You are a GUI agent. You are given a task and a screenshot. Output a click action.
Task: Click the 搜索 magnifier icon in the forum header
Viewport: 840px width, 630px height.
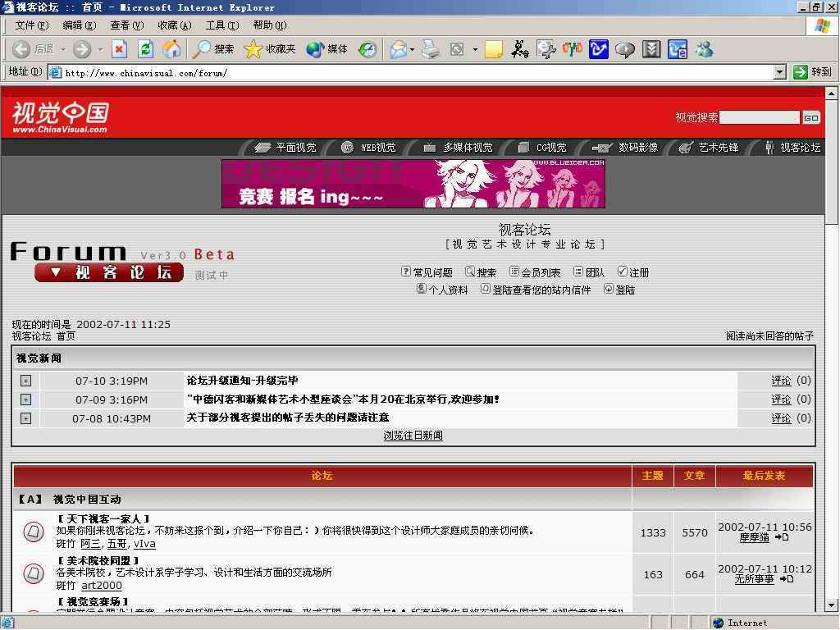pos(469,271)
